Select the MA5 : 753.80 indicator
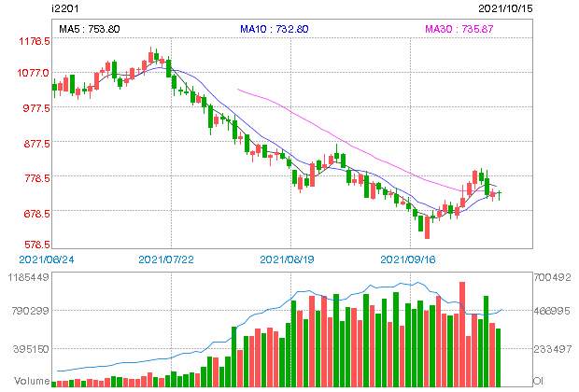The width and height of the screenshot is (579, 392). pyautogui.click(x=90, y=29)
